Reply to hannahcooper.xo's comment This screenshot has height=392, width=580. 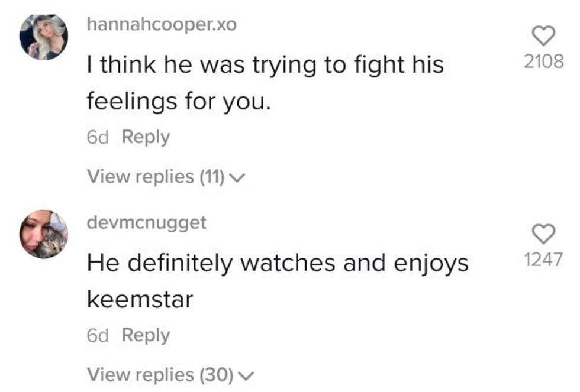146,137
